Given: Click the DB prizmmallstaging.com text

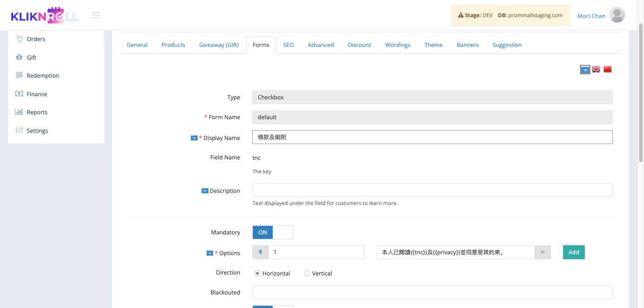Looking at the screenshot, I should (x=530, y=15).
